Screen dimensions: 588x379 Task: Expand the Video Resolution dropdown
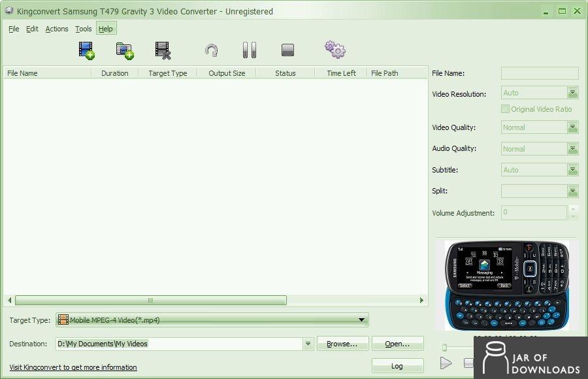(x=572, y=93)
